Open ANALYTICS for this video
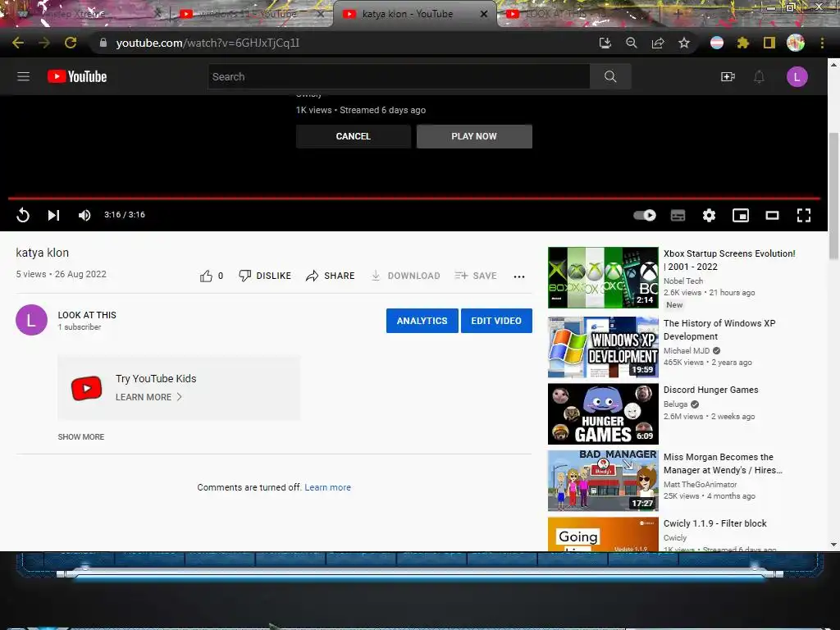The width and height of the screenshot is (840, 630). tap(422, 321)
